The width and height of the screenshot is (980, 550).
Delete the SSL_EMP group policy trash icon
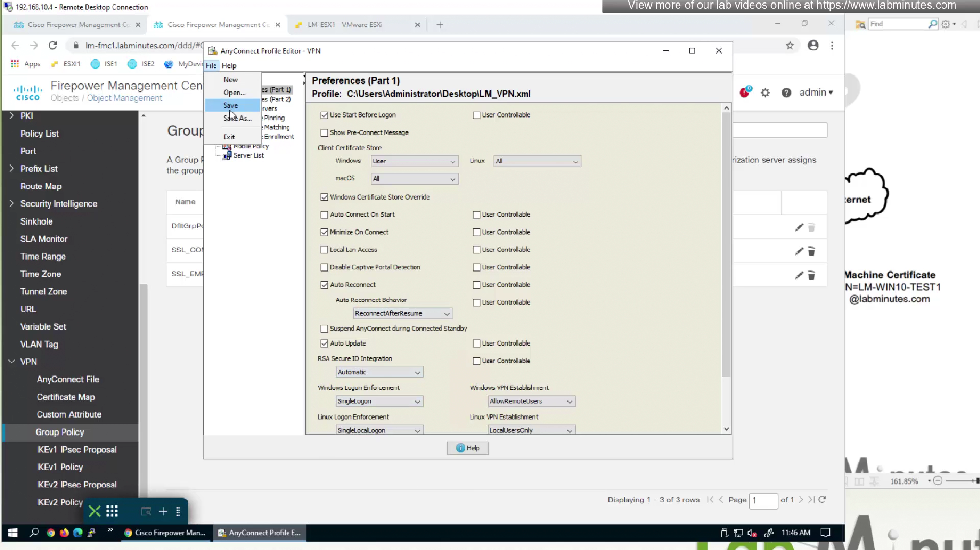click(811, 275)
